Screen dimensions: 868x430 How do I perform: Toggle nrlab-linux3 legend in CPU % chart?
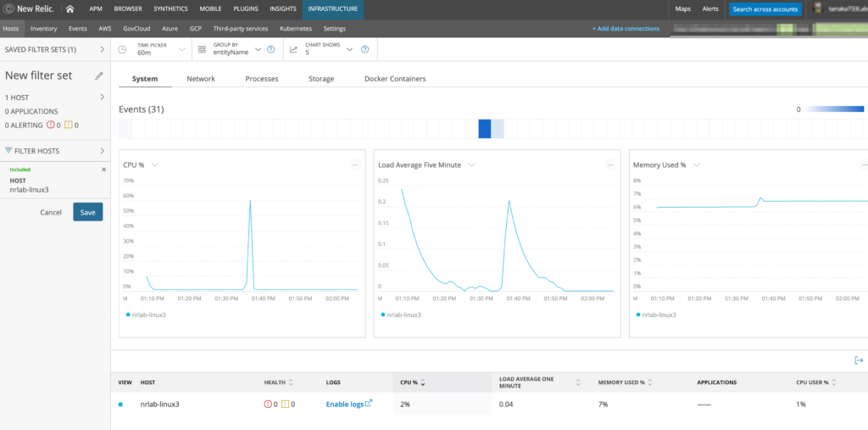coord(146,315)
